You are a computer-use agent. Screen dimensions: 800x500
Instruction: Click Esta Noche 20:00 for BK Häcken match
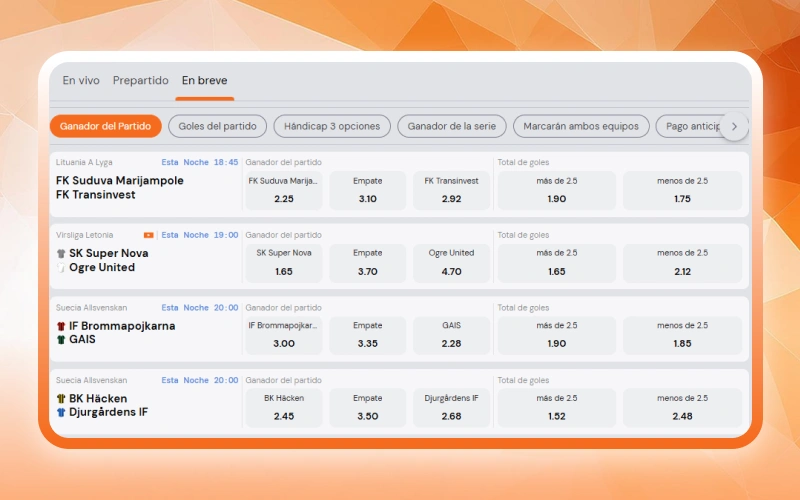pyautogui.click(x=199, y=380)
